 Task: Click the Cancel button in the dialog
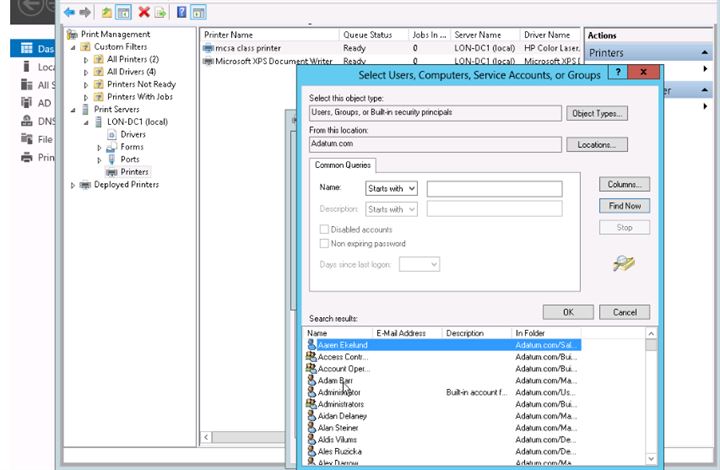click(x=624, y=312)
